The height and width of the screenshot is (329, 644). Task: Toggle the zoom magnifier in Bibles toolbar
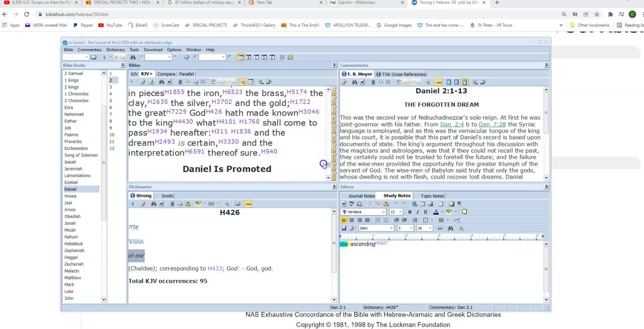[x=243, y=82]
